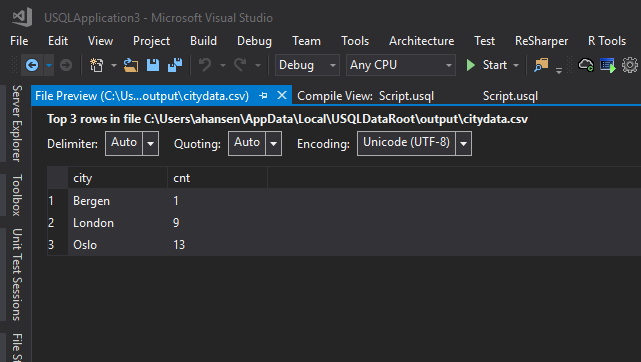Open the Test menu
The width and height of the screenshot is (641, 362).
[484, 41]
